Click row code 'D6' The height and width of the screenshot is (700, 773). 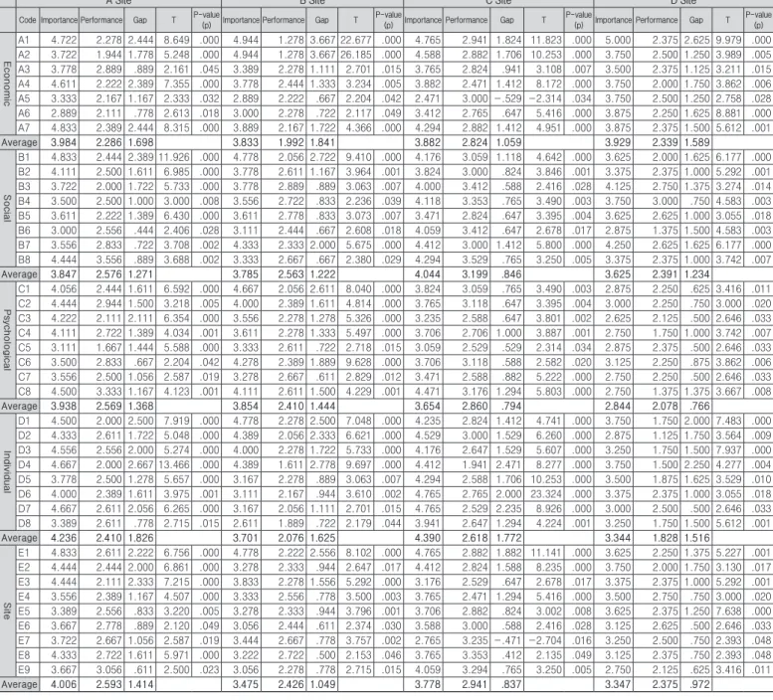24,494
